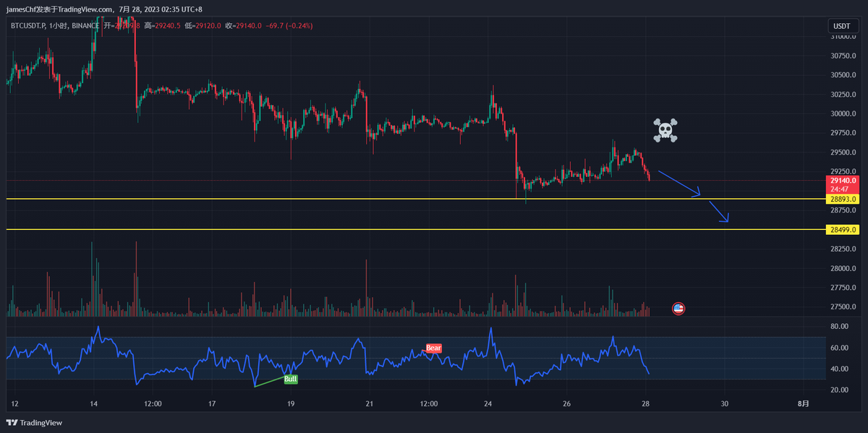This screenshot has height=433, width=868.
Task: Click the 30500.0 price axis value
Action: (844, 74)
